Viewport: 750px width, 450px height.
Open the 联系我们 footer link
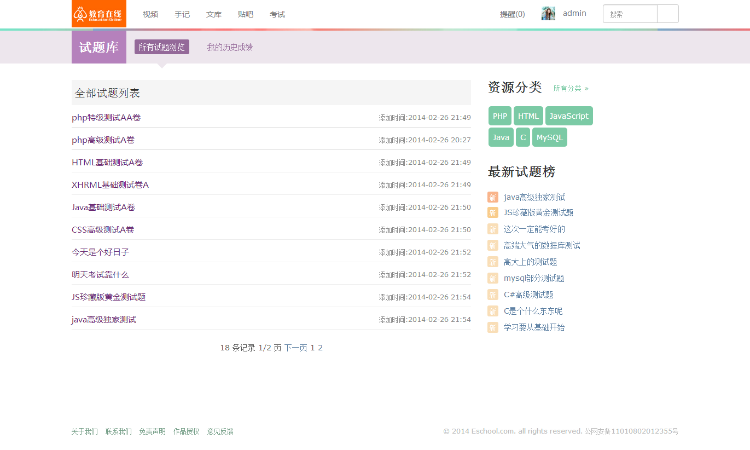pyautogui.click(x=119, y=431)
